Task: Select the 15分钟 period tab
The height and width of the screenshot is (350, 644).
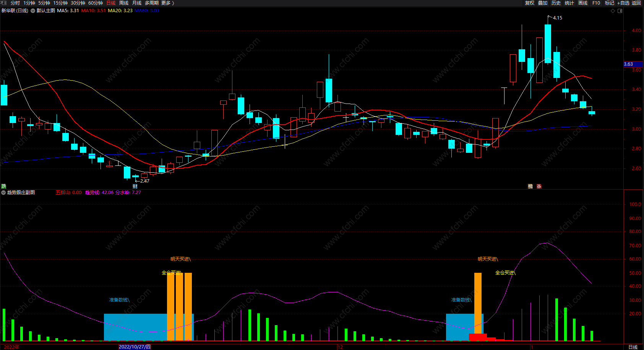Action: (x=60, y=3)
